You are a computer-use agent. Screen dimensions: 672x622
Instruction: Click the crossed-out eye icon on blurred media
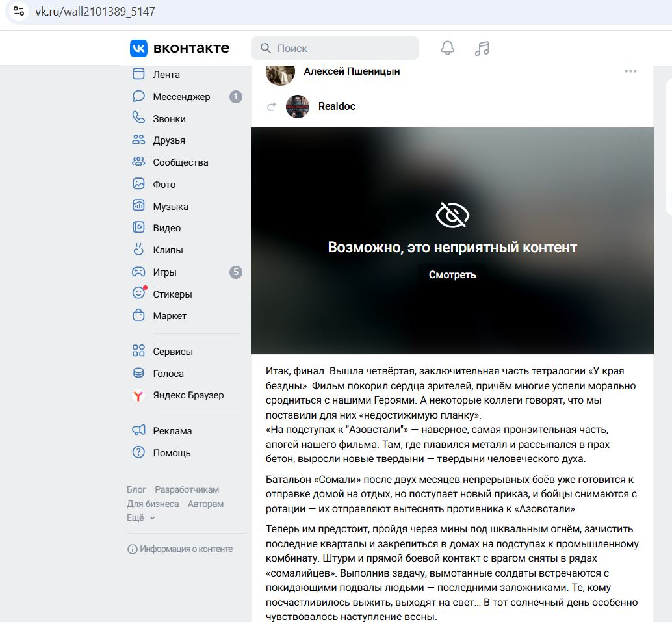pos(452,214)
